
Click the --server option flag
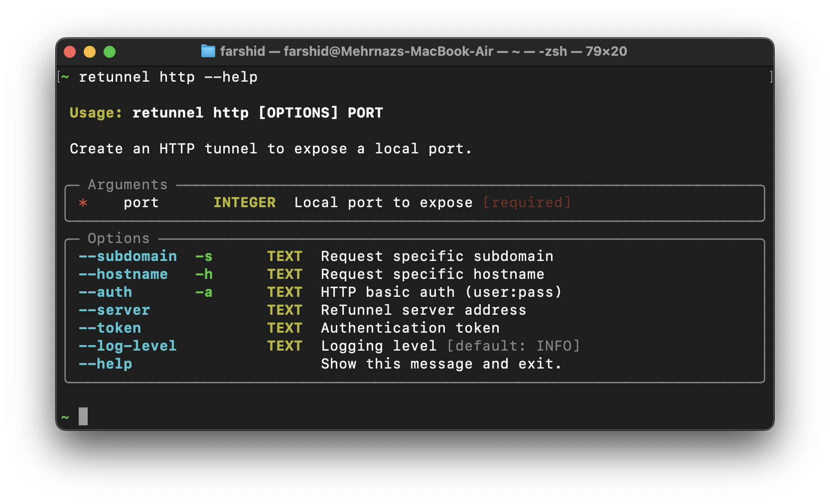click(114, 310)
